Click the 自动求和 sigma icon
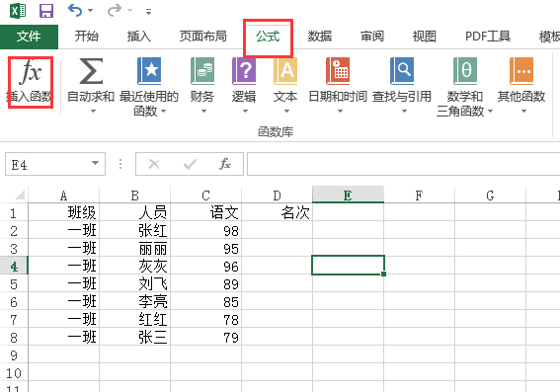This screenshot has width=560, height=392. 91,71
